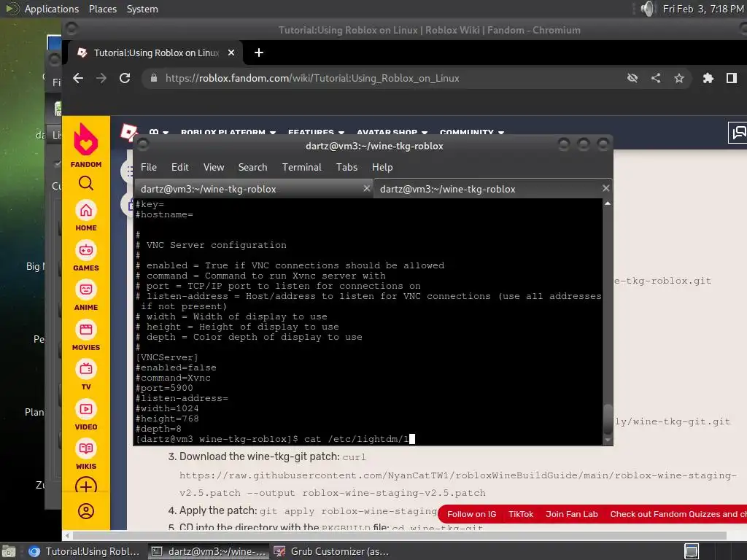
Task: Toggle Chromium side panel icon
Action: tap(732, 78)
